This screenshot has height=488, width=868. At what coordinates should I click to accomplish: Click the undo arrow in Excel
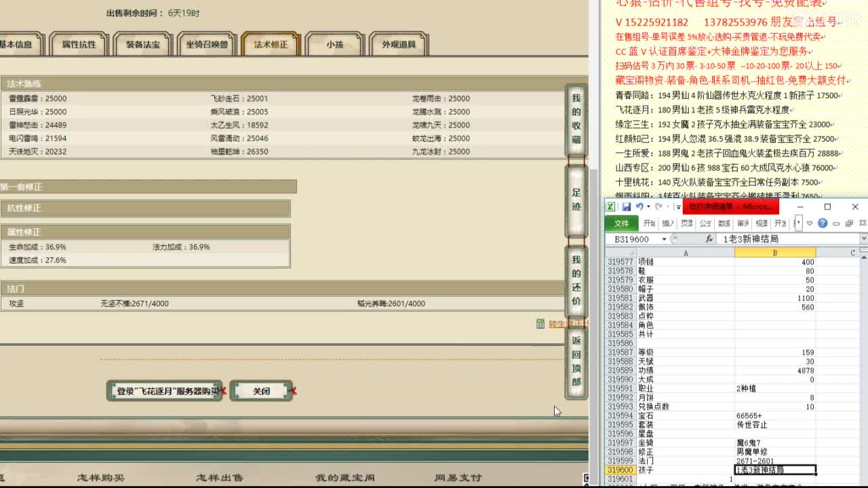pos(639,207)
